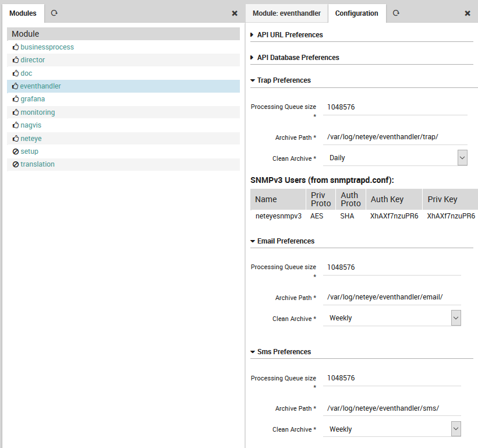Click Priv Proto column header
The image size is (478, 448).
pos(321,199)
